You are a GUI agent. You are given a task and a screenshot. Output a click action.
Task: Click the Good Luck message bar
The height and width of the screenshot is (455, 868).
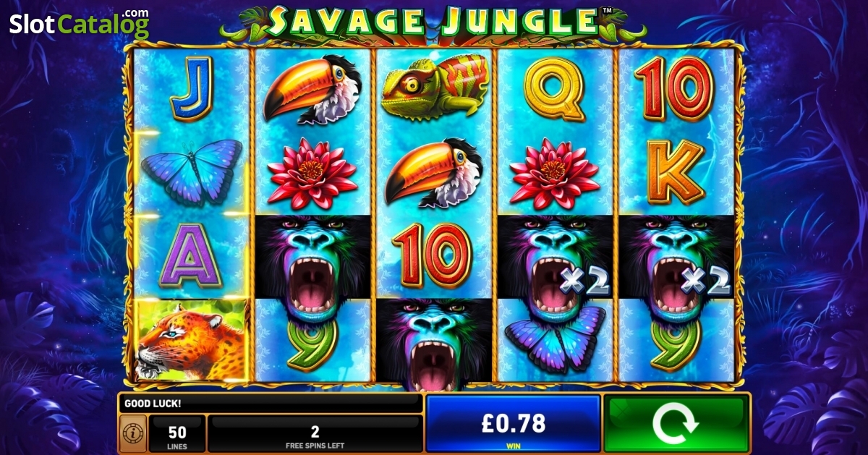pos(272,404)
